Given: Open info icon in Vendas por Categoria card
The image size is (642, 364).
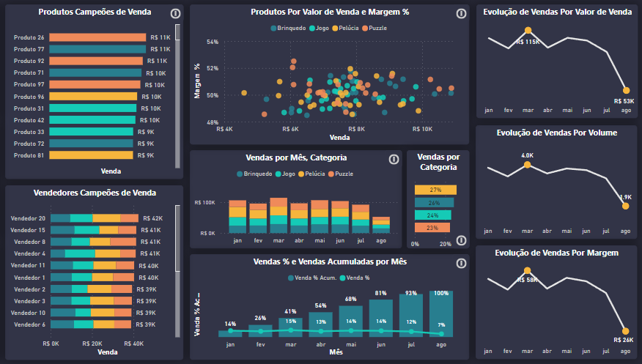Looking at the screenshot, I should point(461,239).
